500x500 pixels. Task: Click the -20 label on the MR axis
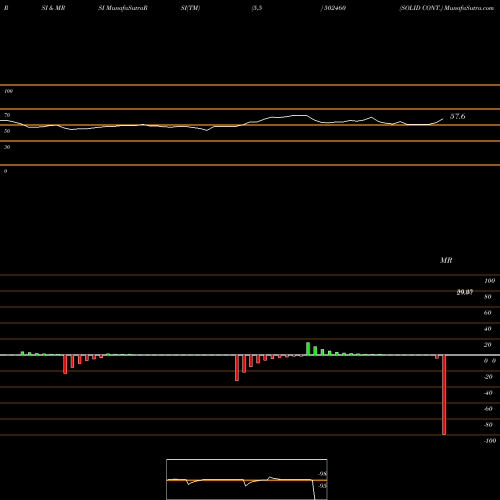(488, 377)
